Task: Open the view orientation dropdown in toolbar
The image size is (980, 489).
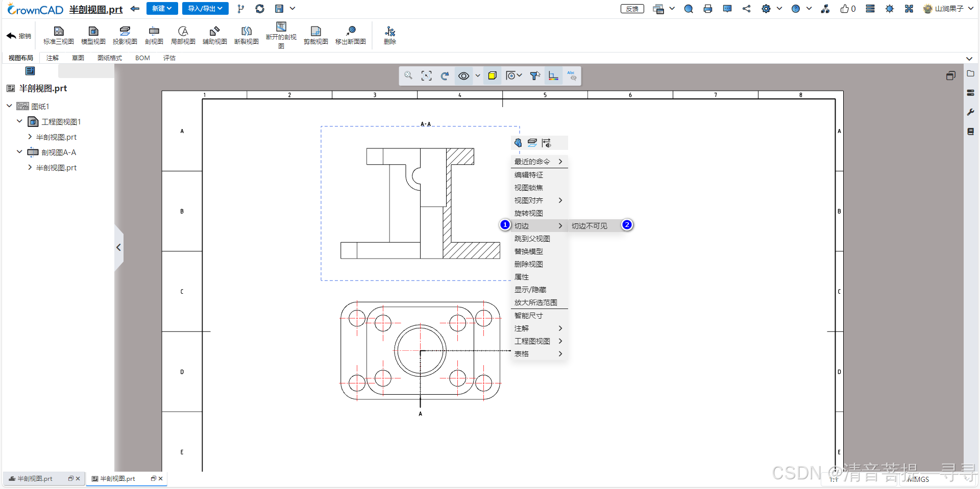Action: [514, 75]
